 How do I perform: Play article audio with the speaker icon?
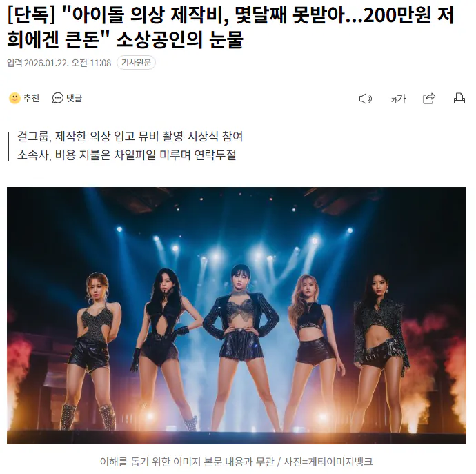tap(366, 99)
